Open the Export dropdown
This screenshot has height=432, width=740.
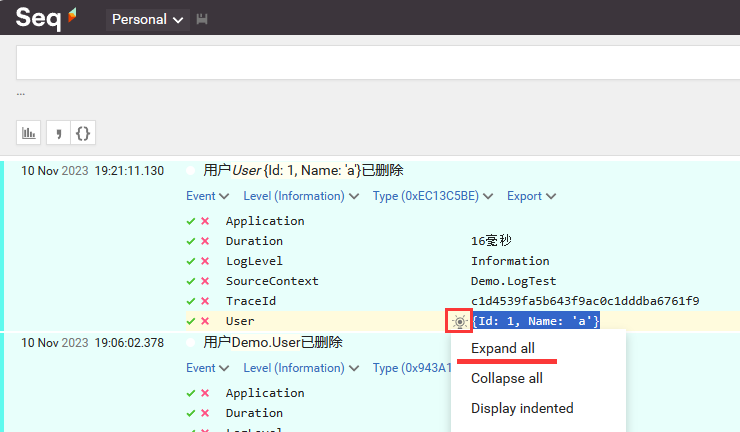click(531, 196)
